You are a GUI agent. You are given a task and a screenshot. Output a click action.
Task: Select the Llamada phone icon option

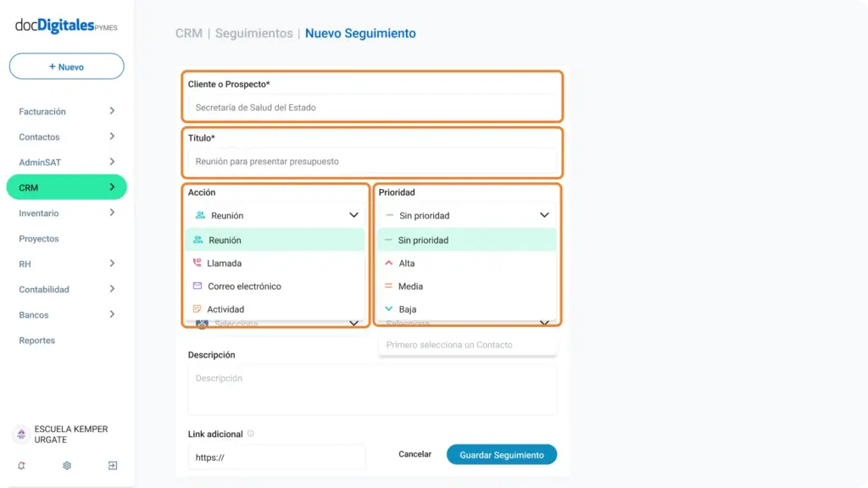coord(275,263)
